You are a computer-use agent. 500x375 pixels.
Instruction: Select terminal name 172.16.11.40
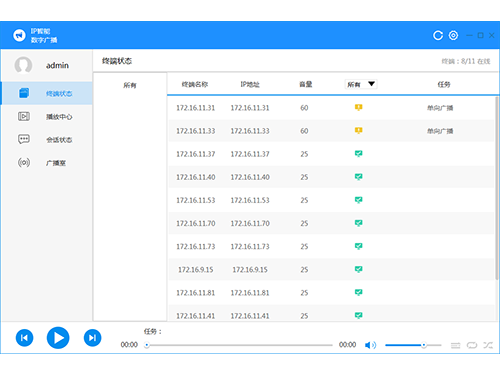click(196, 177)
